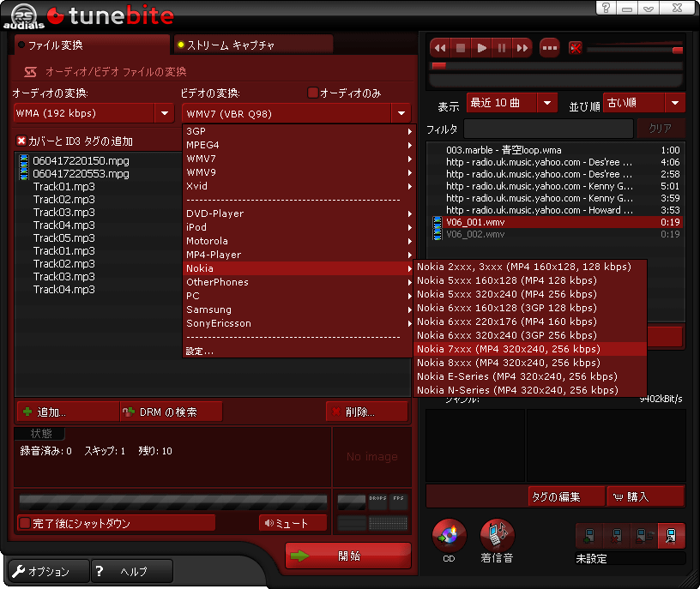Image resolution: width=700 pixels, height=589 pixels.
Task: Click the remove portable device icon
Action: 617,536
